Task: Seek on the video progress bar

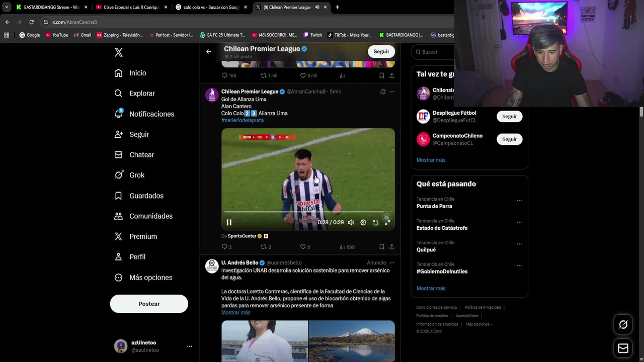Action: click(308, 212)
